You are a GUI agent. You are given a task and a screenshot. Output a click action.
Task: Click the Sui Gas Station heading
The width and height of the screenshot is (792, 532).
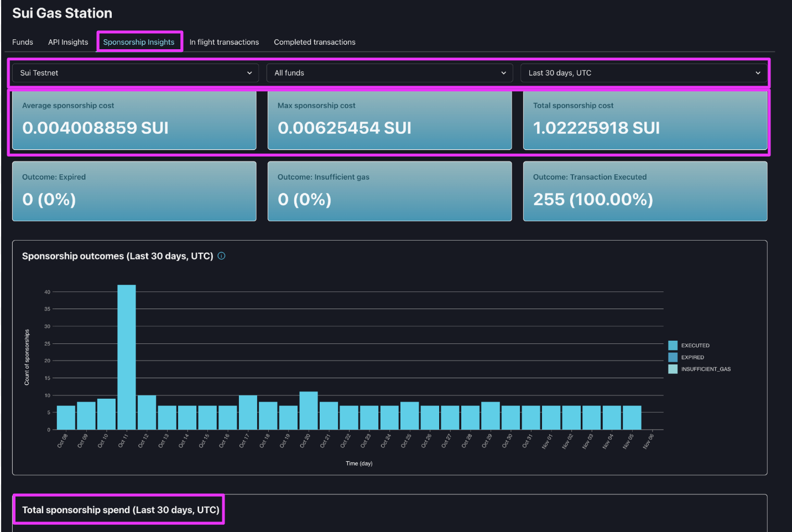pyautogui.click(x=62, y=13)
